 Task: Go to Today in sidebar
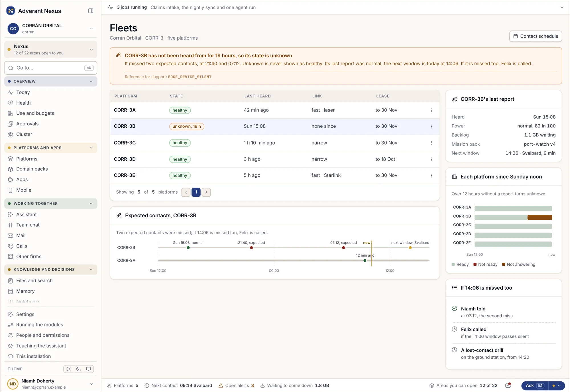[x=51, y=92]
